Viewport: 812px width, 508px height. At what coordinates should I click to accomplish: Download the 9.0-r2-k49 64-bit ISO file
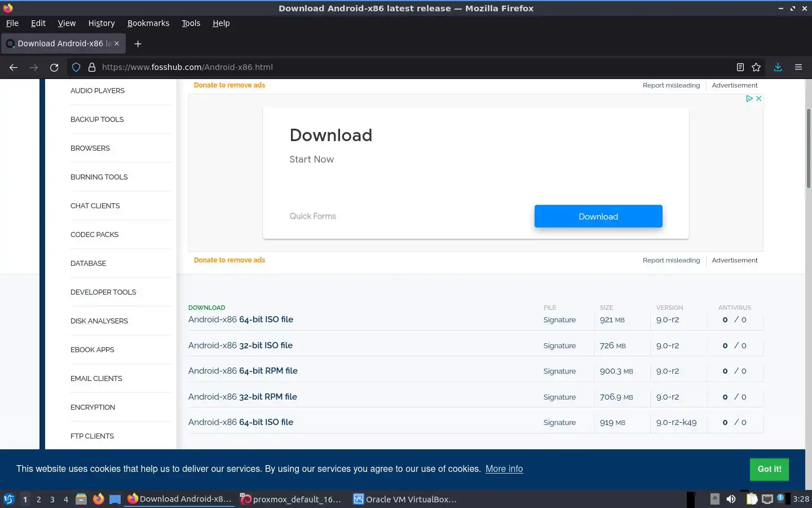pos(241,422)
